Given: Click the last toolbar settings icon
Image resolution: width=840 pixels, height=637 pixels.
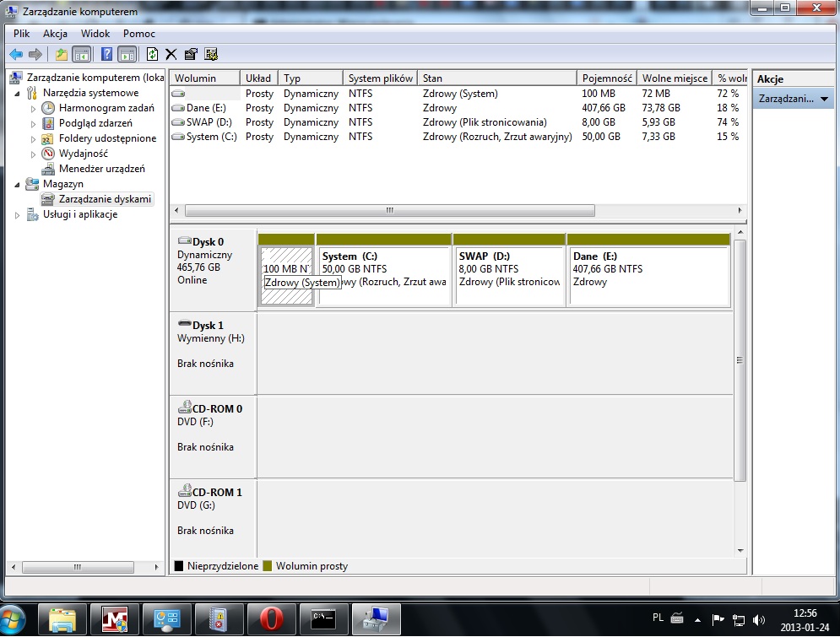Looking at the screenshot, I should tap(211, 54).
